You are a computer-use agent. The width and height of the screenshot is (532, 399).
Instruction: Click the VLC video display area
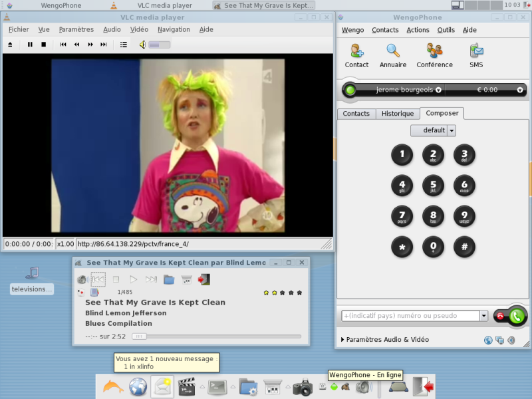click(x=168, y=145)
